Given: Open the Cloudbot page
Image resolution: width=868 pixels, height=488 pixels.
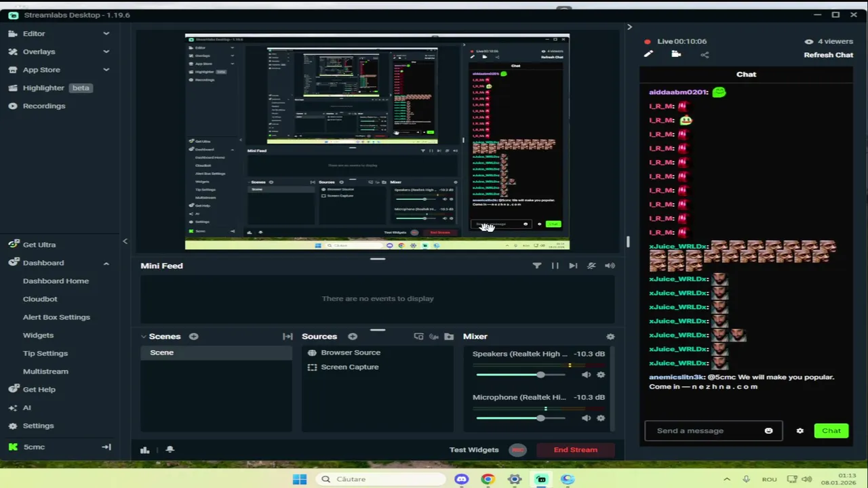Looking at the screenshot, I should point(40,299).
